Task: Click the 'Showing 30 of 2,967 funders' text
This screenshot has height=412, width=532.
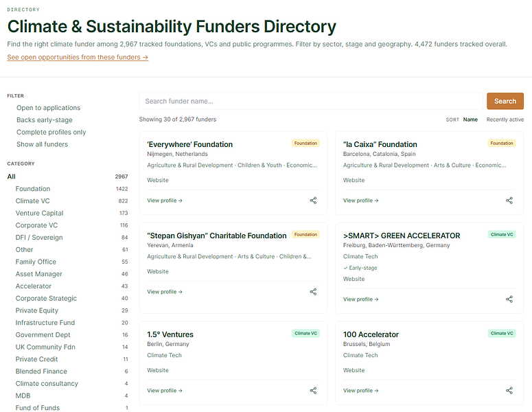Action: coord(177,119)
